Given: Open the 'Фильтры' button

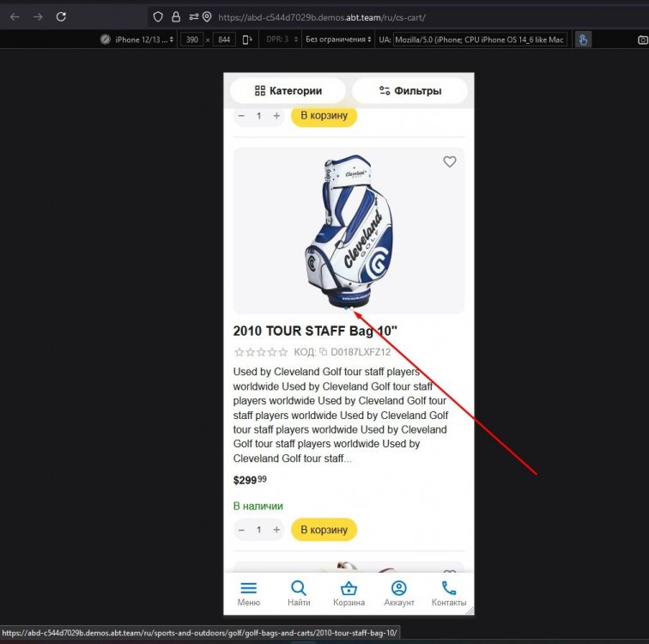Looking at the screenshot, I should pos(409,91).
